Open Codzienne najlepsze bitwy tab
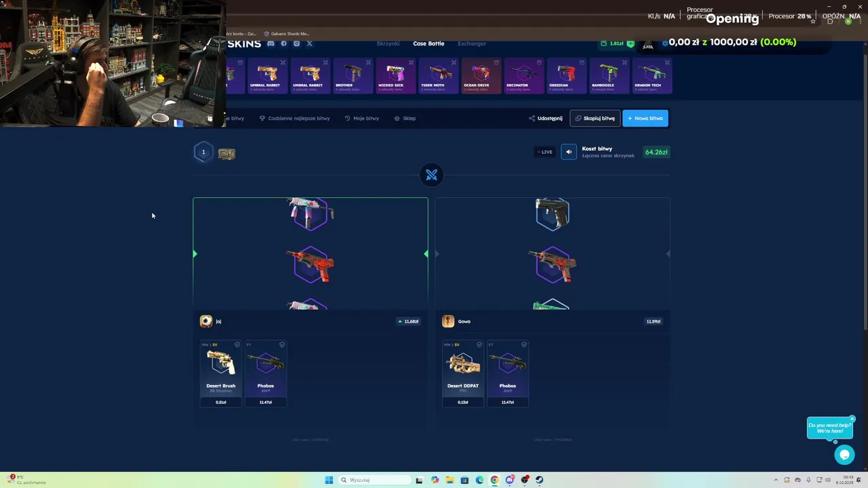Image resolution: width=868 pixels, height=488 pixels. click(x=294, y=119)
